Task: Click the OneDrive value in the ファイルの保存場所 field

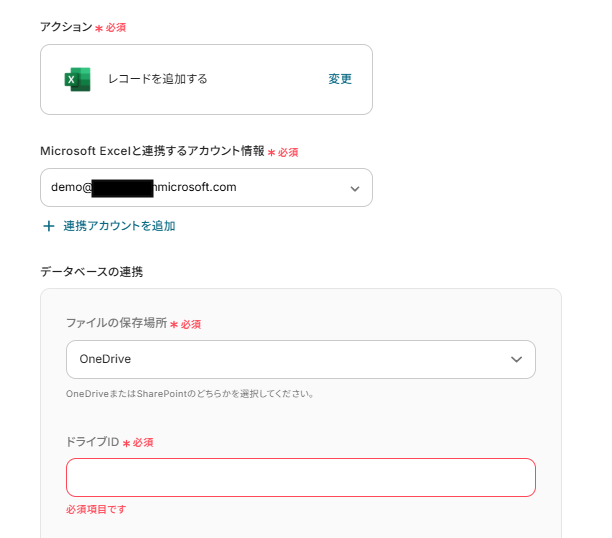Action: point(106,359)
